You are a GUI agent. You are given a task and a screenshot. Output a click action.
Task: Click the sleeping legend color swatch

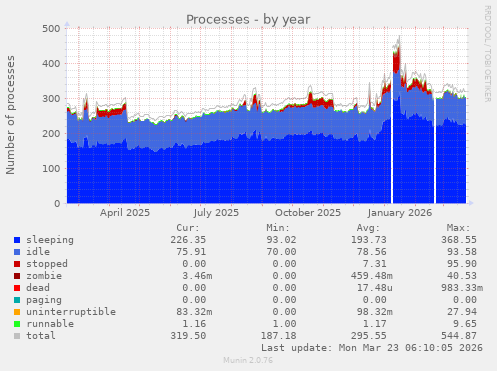(17, 240)
